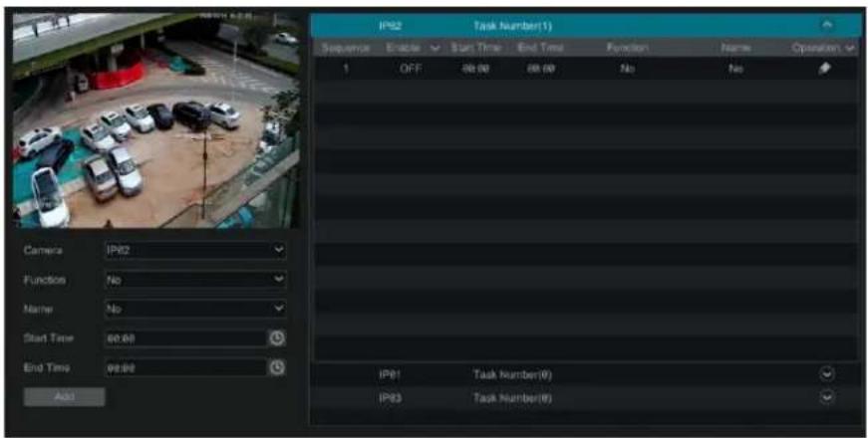Click the Name column header
This screenshot has height=438, width=868.
736,49
